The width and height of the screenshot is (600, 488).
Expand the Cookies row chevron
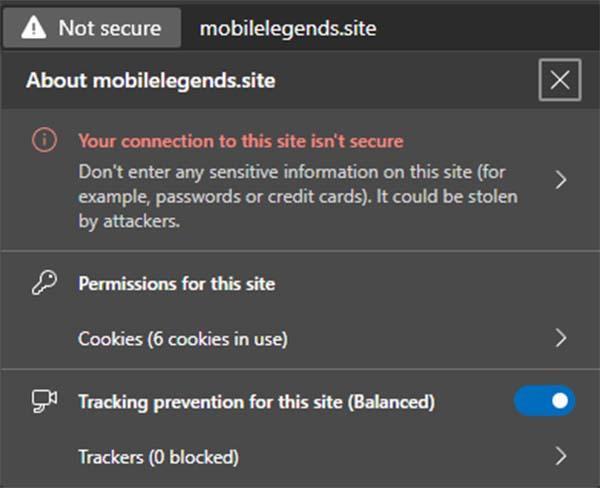coord(561,338)
